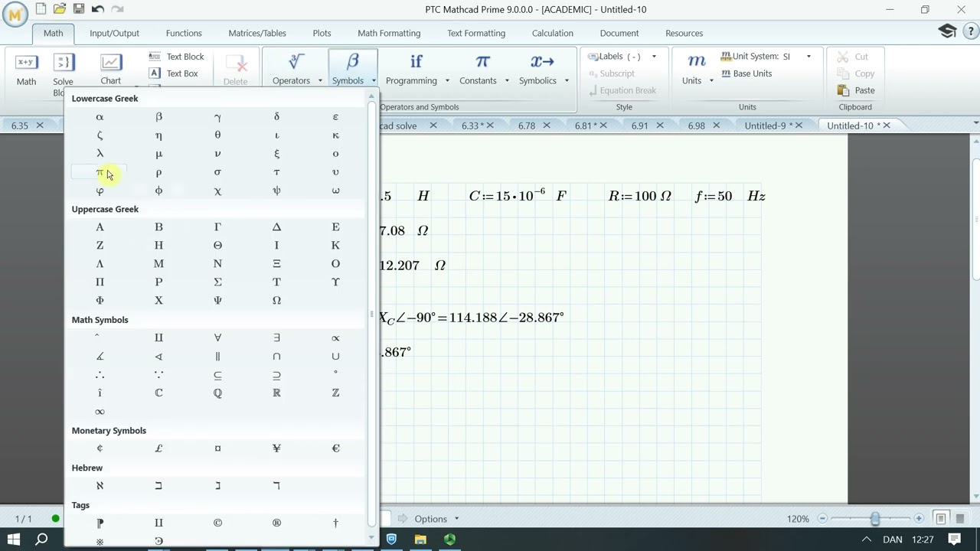This screenshot has width=980, height=551.
Task: Insert the for-all math symbol
Action: [x=217, y=337]
